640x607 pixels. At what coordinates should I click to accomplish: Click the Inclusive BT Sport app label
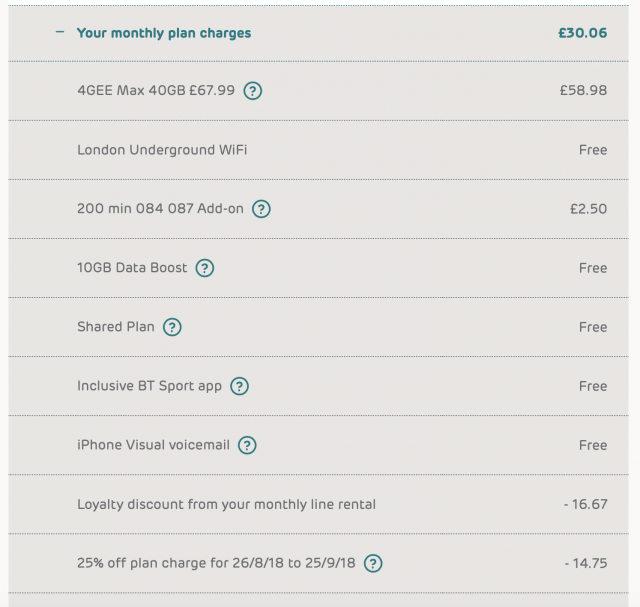tap(149, 386)
